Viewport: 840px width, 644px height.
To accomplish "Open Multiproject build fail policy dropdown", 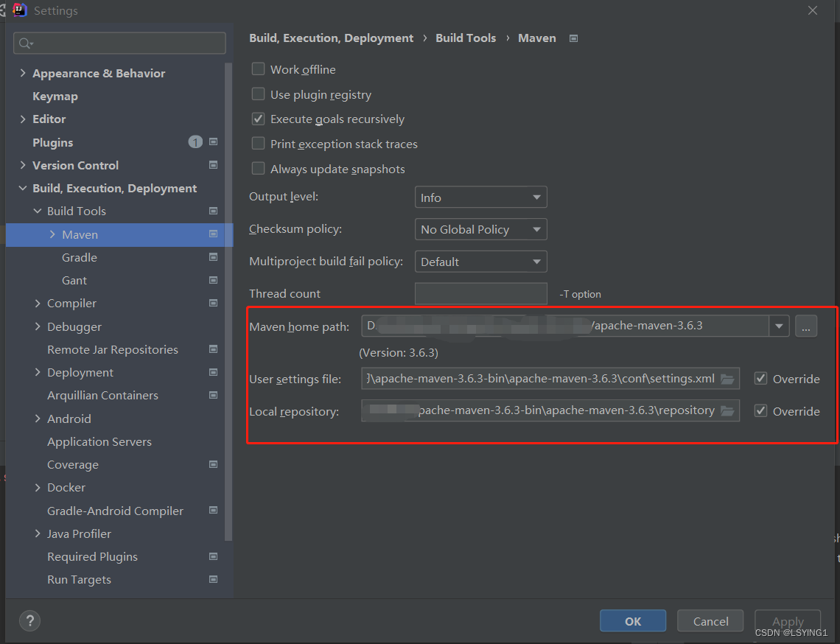I will (480, 262).
